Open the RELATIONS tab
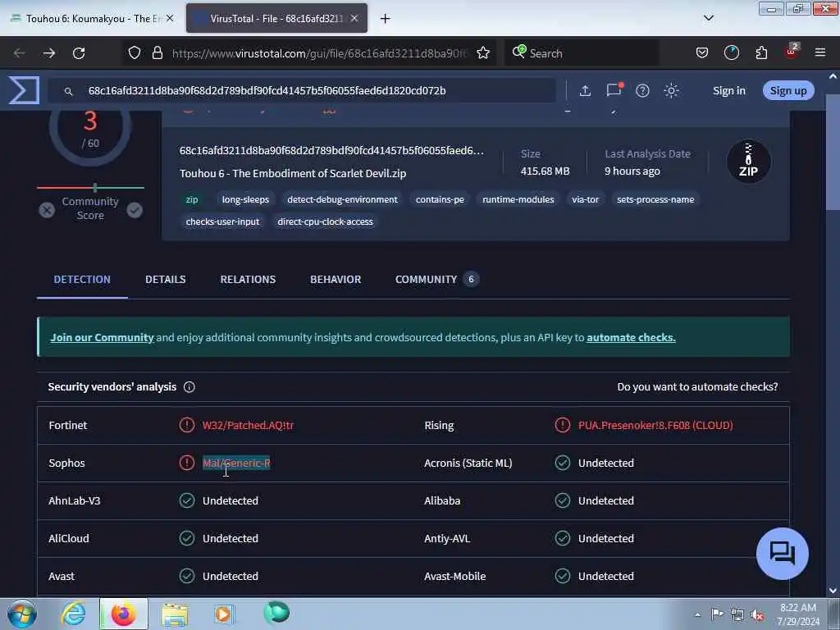This screenshot has height=630, width=840. point(248,279)
